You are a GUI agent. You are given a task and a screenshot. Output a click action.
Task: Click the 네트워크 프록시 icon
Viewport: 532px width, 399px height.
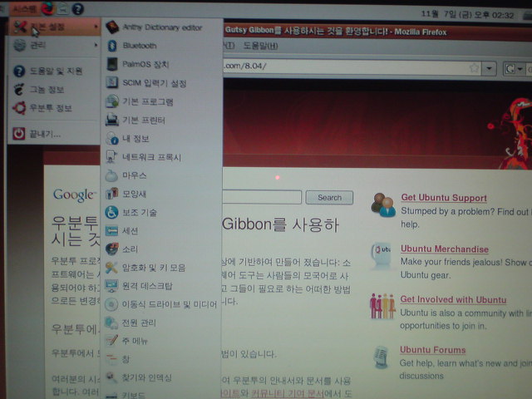(x=111, y=157)
